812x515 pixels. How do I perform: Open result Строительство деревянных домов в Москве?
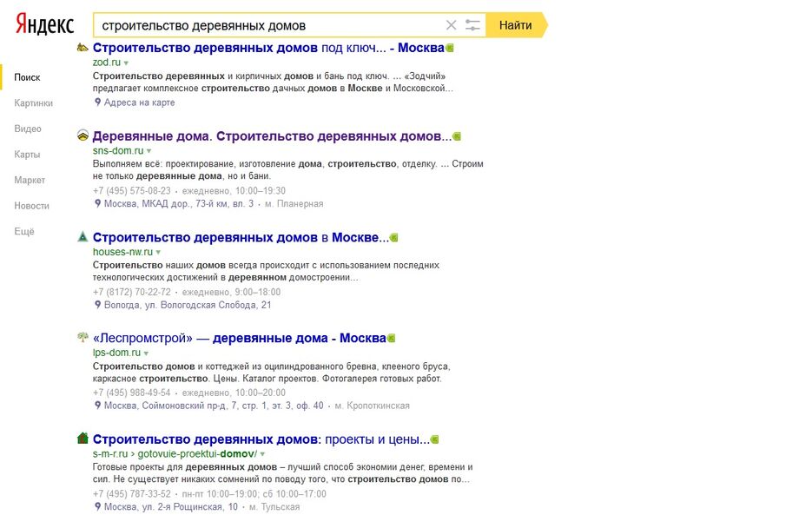click(x=241, y=237)
